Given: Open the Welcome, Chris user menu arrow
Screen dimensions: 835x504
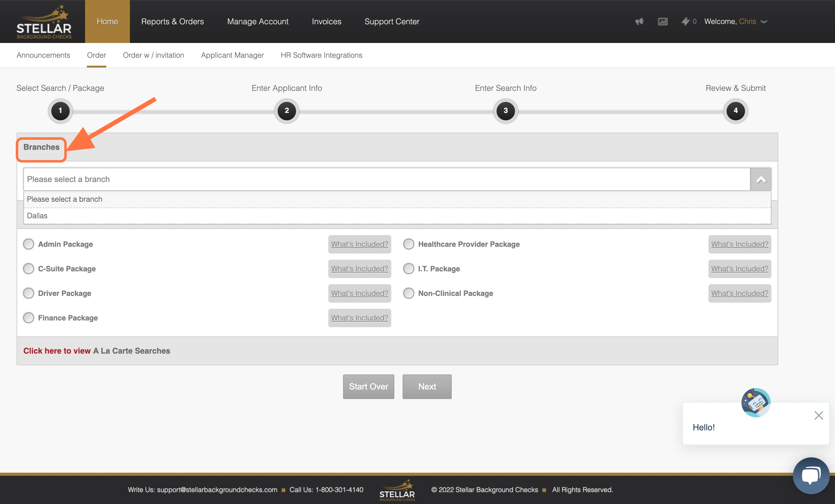Looking at the screenshot, I should (x=764, y=22).
